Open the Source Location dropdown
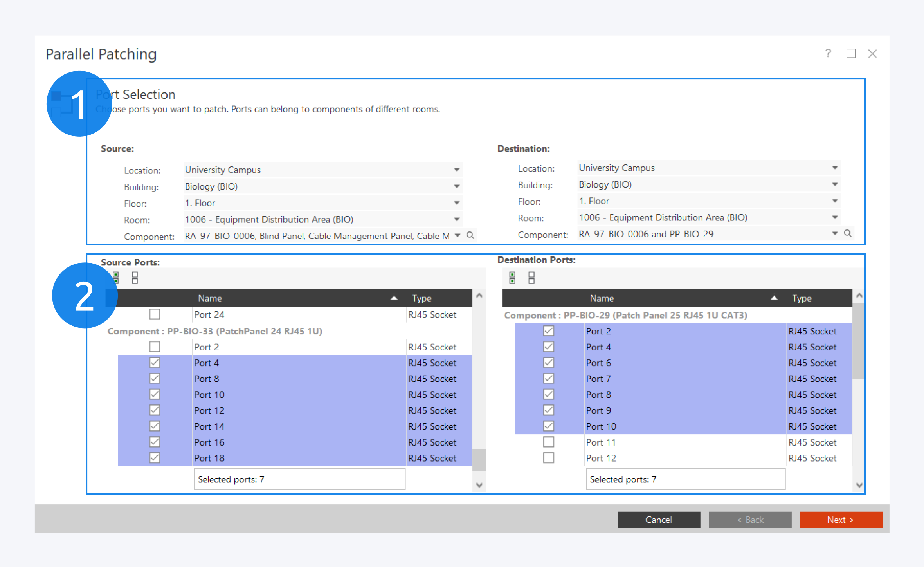 tap(456, 170)
